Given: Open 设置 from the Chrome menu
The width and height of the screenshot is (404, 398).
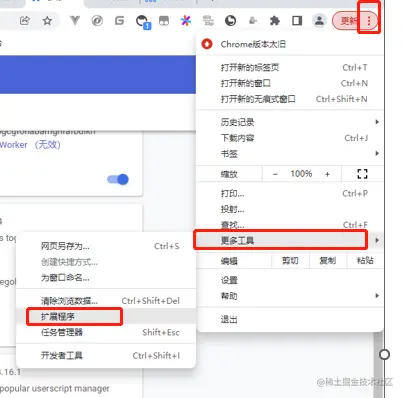Looking at the screenshot, I should [x=289, y=280].
